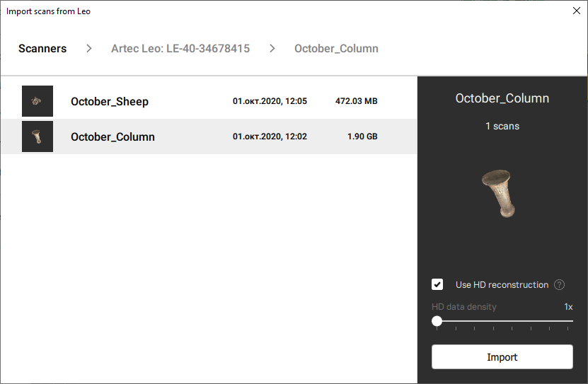Click the 472.03 MB size entry
The height and width of the screenshot is (384, 588).
[x=356, y=101]
